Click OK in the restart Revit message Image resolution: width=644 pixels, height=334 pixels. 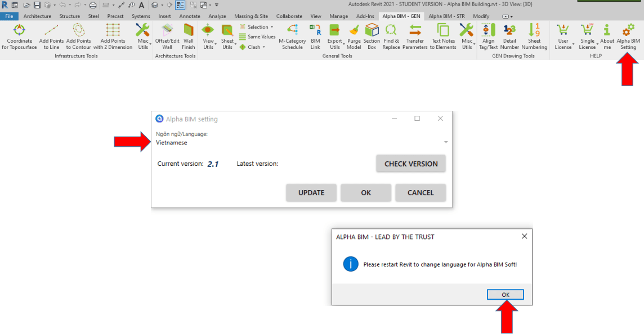[x=505, y=295]
